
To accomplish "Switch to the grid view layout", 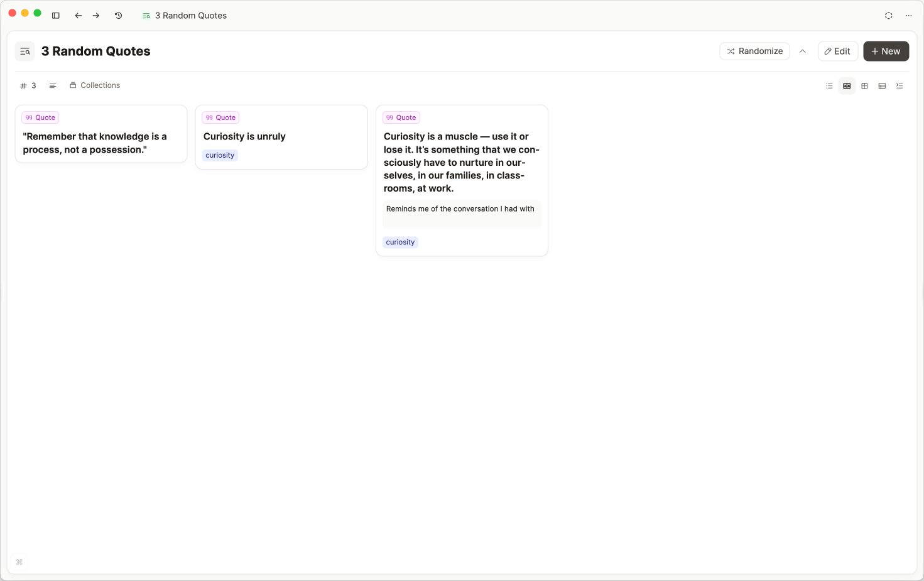I will coord(864,86).
